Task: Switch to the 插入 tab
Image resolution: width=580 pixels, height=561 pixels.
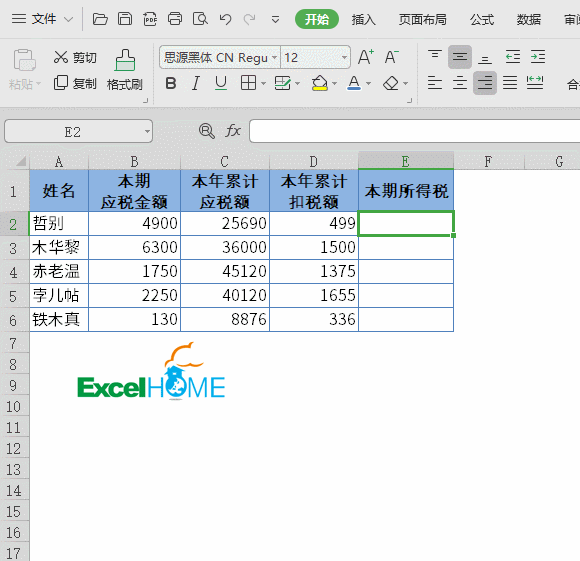Action: click(364, 19)
